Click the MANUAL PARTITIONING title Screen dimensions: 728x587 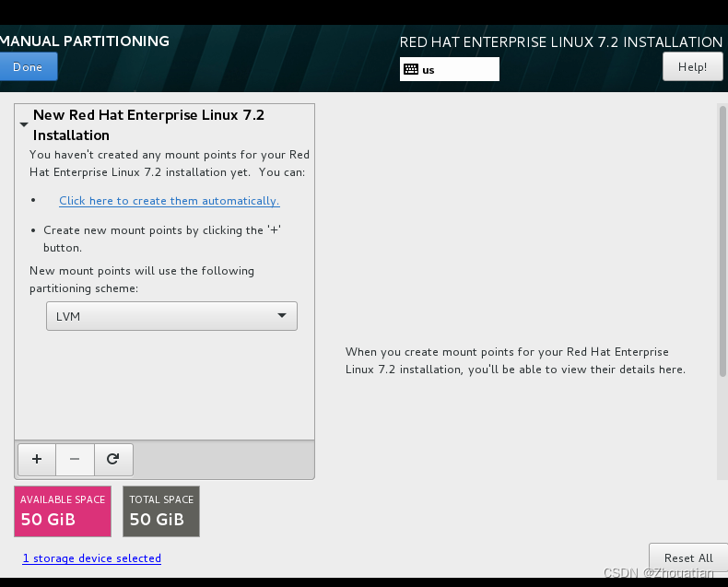tap(85, 41)
